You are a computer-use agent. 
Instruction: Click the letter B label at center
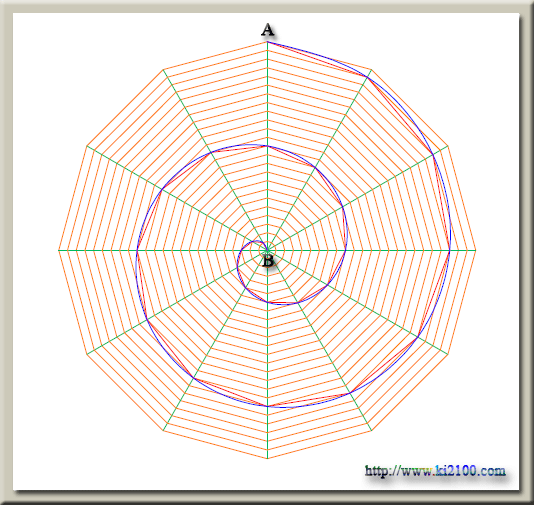click(x=268, y=261)
